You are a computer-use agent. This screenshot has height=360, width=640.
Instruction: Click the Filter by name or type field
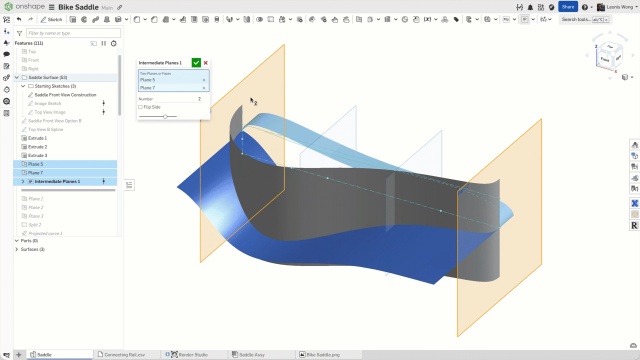coord(73,33)
